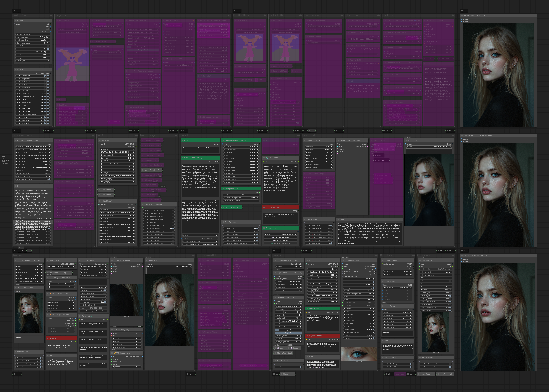The height and width of the screenshot is (392, 549).
Task: Click Randomize Each Time button
Action: (280, 237)
